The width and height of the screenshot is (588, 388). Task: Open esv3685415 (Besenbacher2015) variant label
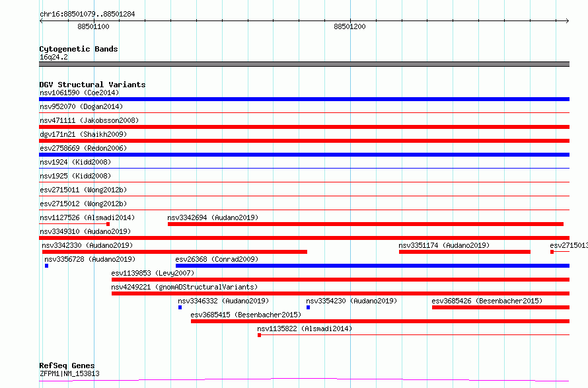tap(246, 315)
